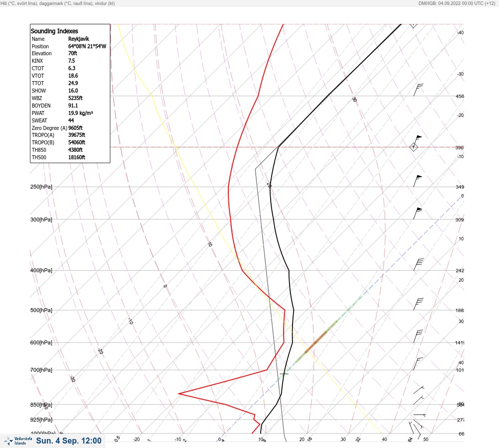Click the 250[hPa] pressure label

41,187
